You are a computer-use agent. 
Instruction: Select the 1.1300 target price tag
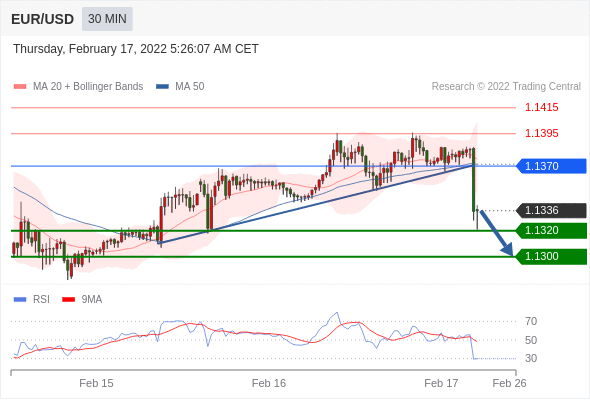[x=551, y=257]
